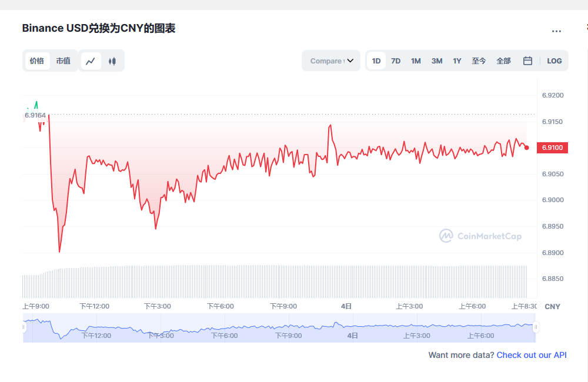Grab the right handle of range navigator
588x382 pixels.
[536, 327]
